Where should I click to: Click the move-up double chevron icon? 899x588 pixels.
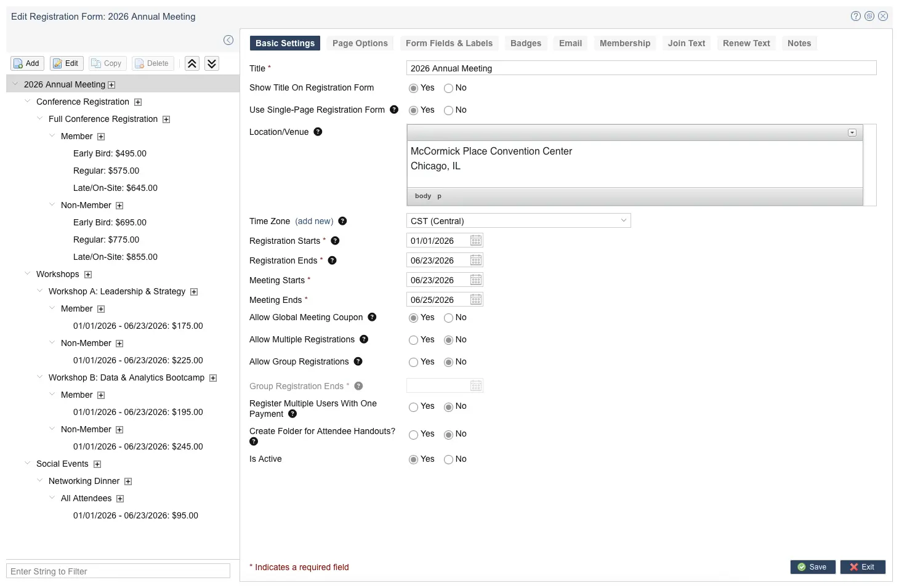click(191, 63)
